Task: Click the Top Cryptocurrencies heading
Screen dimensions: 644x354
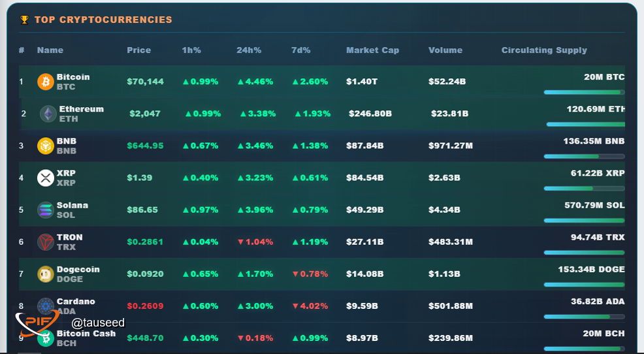Action: pos(103,20)
